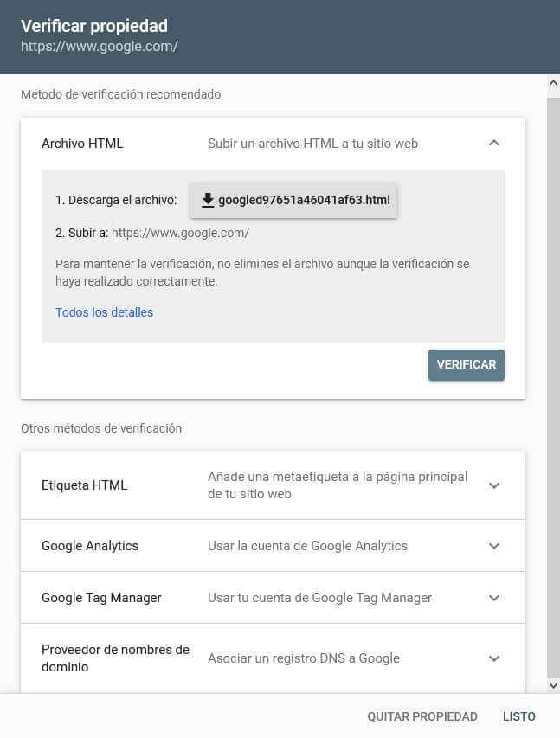
Task: Expand Proveedor de nombres de dominio chevron
Action: click(493, 658)
